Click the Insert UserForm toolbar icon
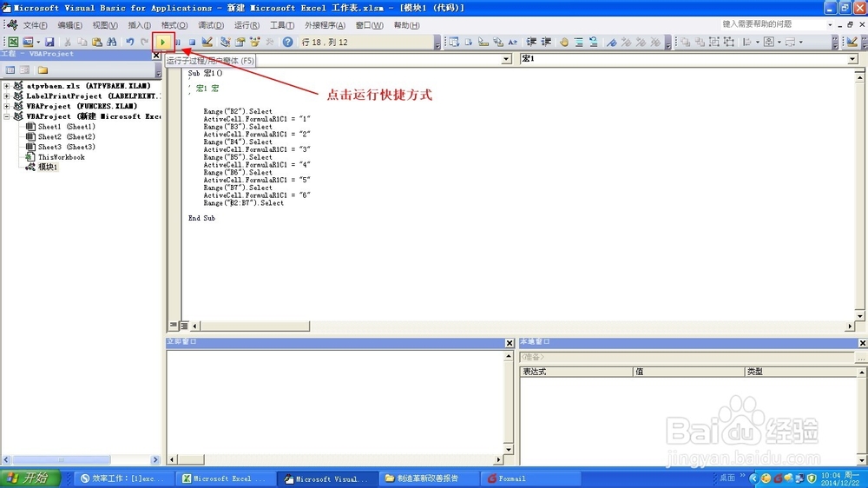Image resolution: width=868 pixels, height=488 pixels. [x=28, y=42]
